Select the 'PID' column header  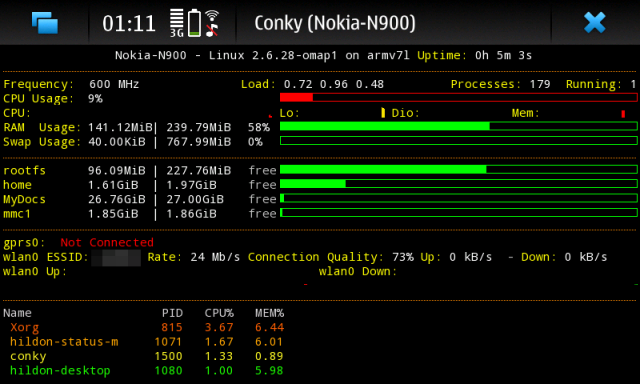172,313
